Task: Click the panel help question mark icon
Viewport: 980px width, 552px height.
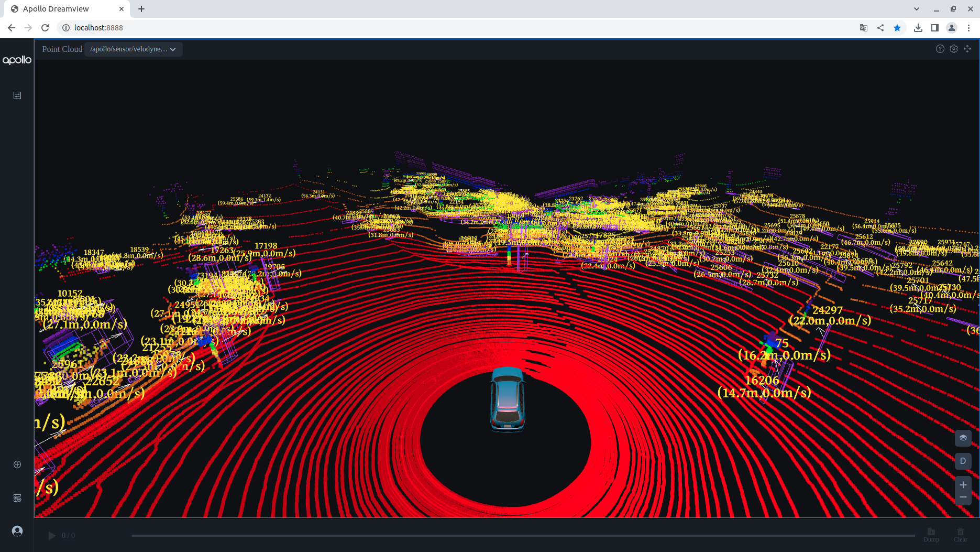Action: pos(940,49)
